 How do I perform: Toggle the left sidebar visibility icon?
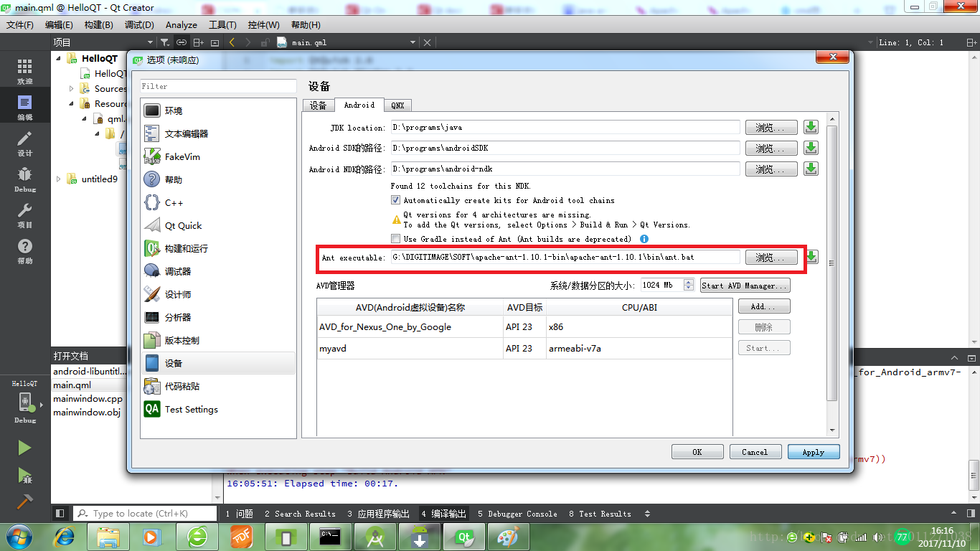pos(60,514)
